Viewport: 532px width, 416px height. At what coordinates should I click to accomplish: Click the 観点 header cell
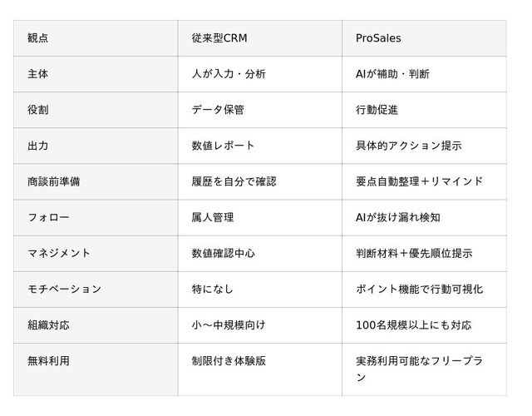coord(38,38)
